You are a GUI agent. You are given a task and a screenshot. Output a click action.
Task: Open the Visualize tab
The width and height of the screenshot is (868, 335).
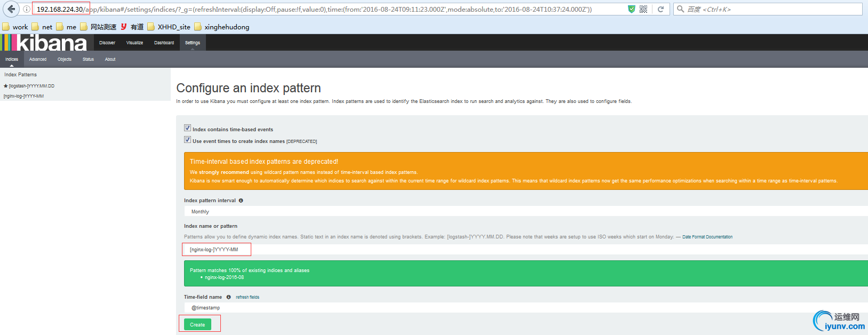134,43
